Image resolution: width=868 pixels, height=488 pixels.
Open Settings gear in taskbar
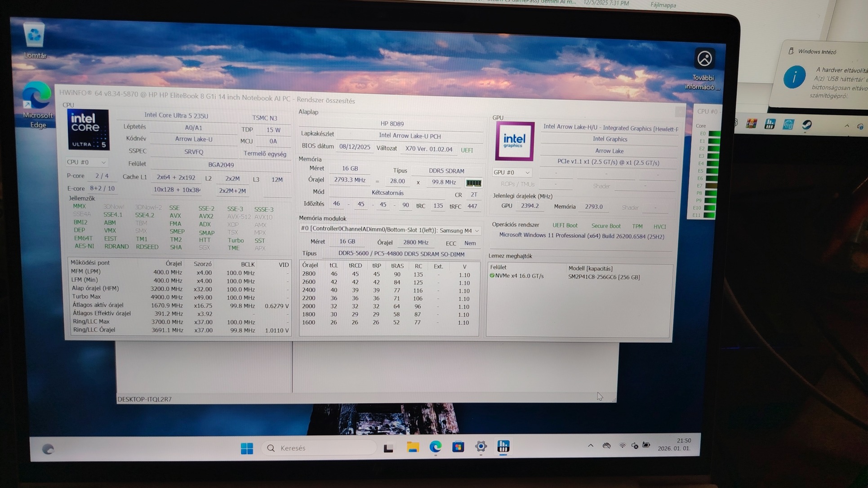coord(481,446)
